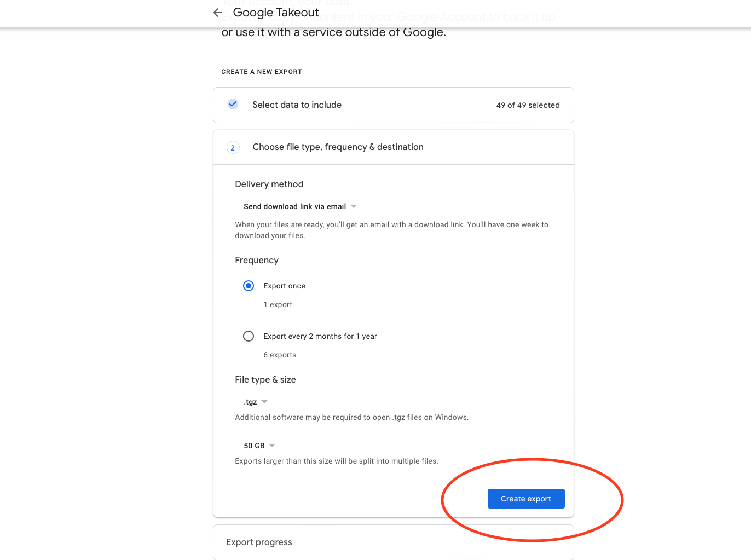Click the Google Takeout page title

[x=276, y=13]
